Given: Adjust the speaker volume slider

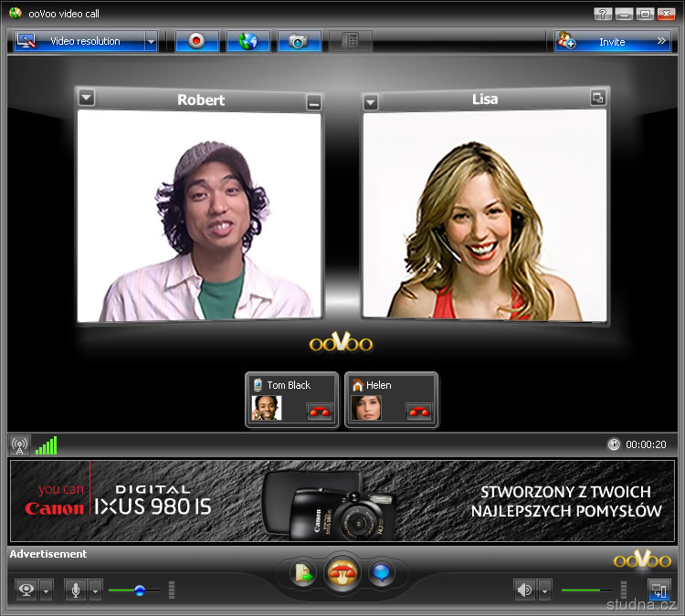Looking at the screenshot, I should [587, 590].
